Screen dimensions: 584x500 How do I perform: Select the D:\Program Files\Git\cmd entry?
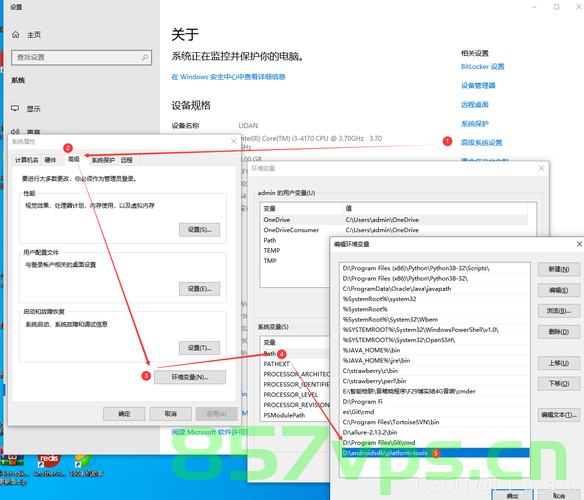[x=435, y=443]
